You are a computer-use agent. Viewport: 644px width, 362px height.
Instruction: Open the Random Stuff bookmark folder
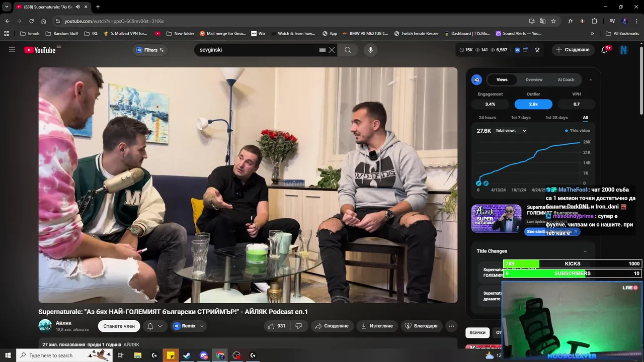pyautogui.click(x=62, y=34)
